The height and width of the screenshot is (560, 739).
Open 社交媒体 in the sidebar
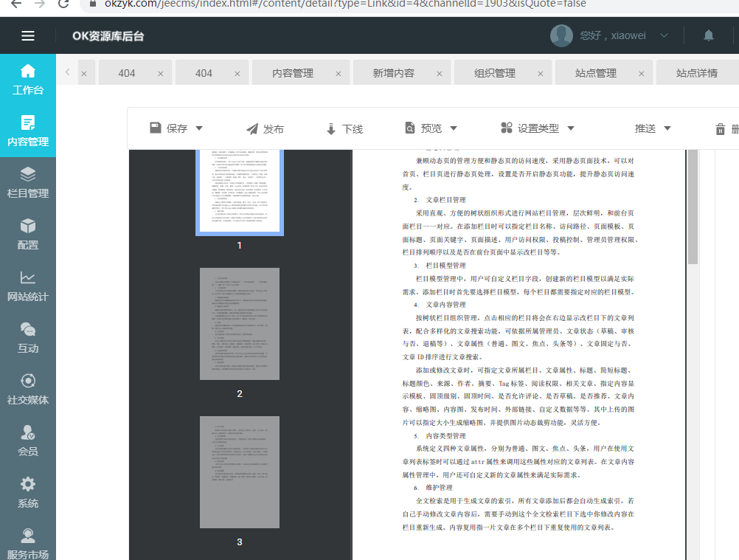(x=28, y=390)
